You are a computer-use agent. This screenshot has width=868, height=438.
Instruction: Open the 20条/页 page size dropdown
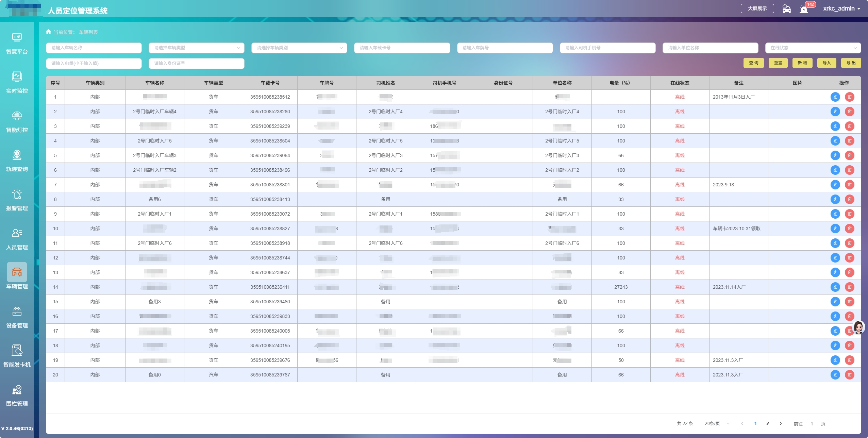(x=717, y=423)
